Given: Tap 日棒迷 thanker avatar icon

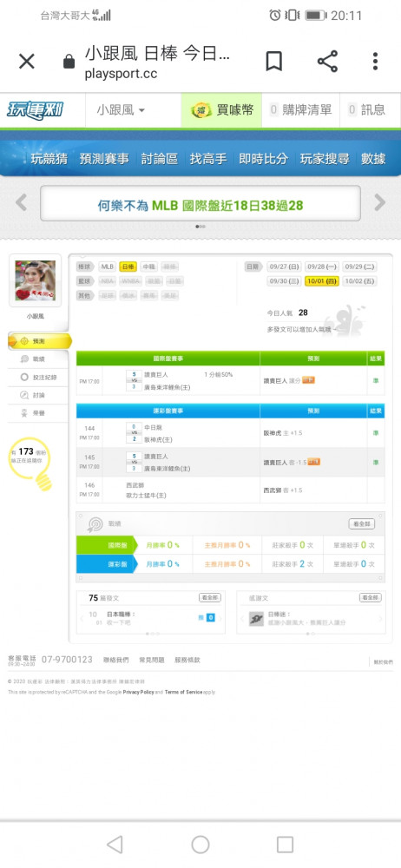Looking at the screenshot, I should tap(256, 619).
